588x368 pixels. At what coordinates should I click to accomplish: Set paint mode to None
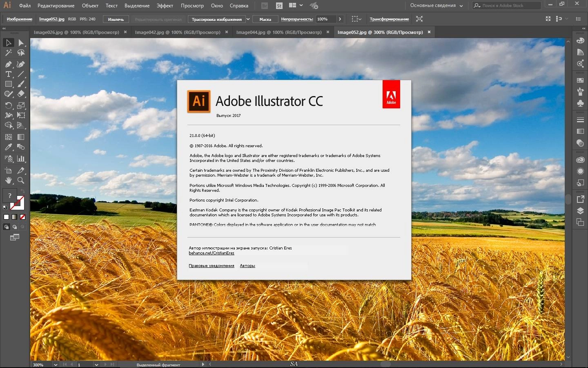coord(22,217)
